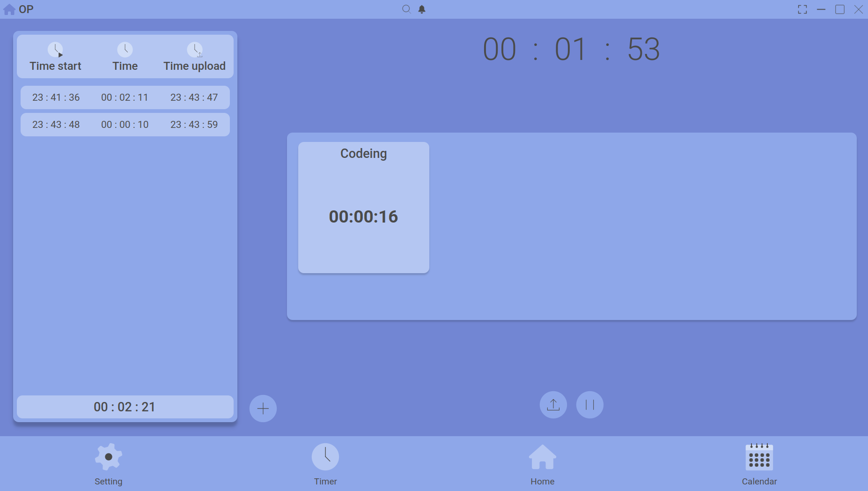Open the Timer clock icon
Image resolution: width=868 pixels, height=491 pixels.
[325, 457]
